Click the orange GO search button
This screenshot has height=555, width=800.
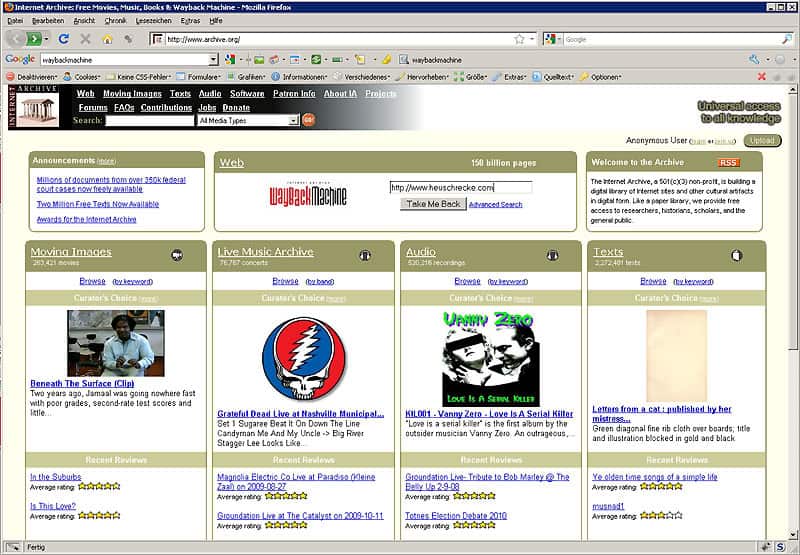click(309, 120)
